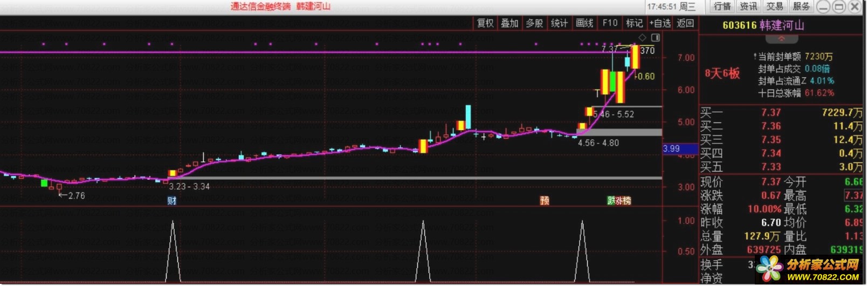
Task: Select the 买三 bid price 7.35
Action: point(771,140)
